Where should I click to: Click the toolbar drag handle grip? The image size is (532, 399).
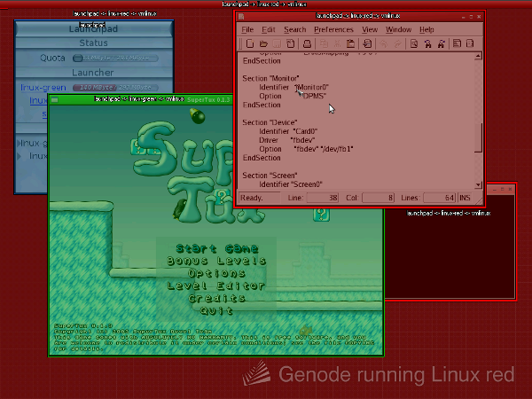(x=240, y=43)
